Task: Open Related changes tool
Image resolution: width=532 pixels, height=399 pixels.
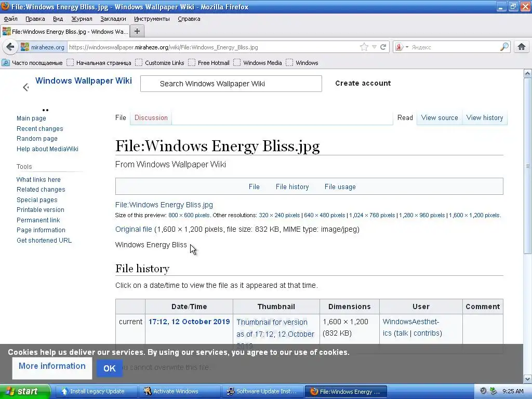Action: tap(41, 189)
